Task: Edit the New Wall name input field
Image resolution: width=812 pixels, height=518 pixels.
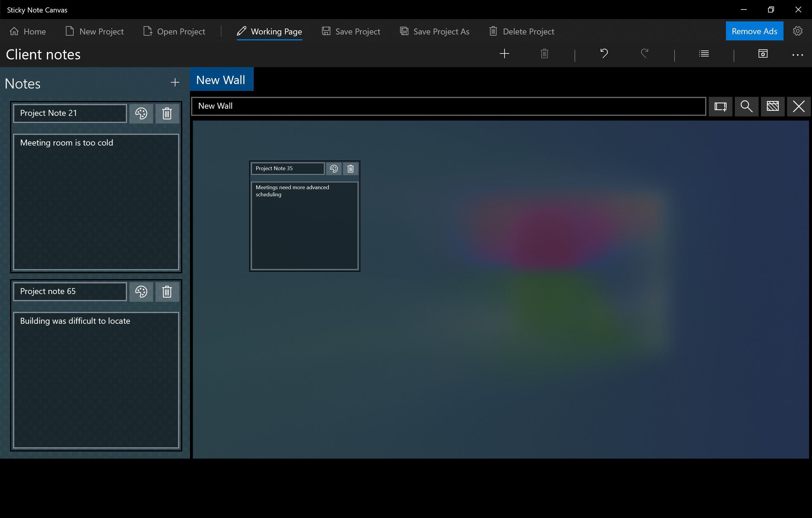Action: [450, 106]
